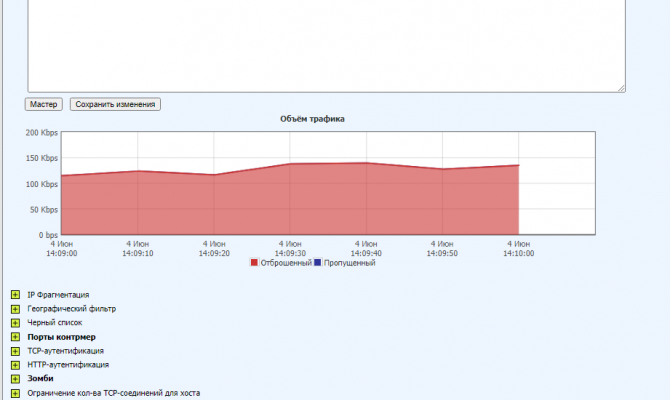
Task: Click the Географический фильтр label
Action: pyautogui.click(x=71, y=309)
